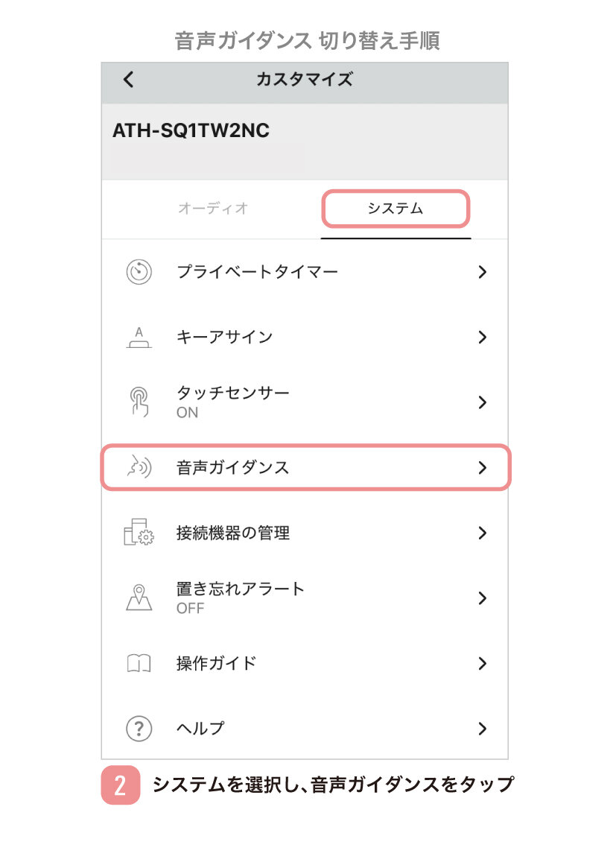Tap the back arrow in header
The image size is (616, 868).
click(129, 80)
